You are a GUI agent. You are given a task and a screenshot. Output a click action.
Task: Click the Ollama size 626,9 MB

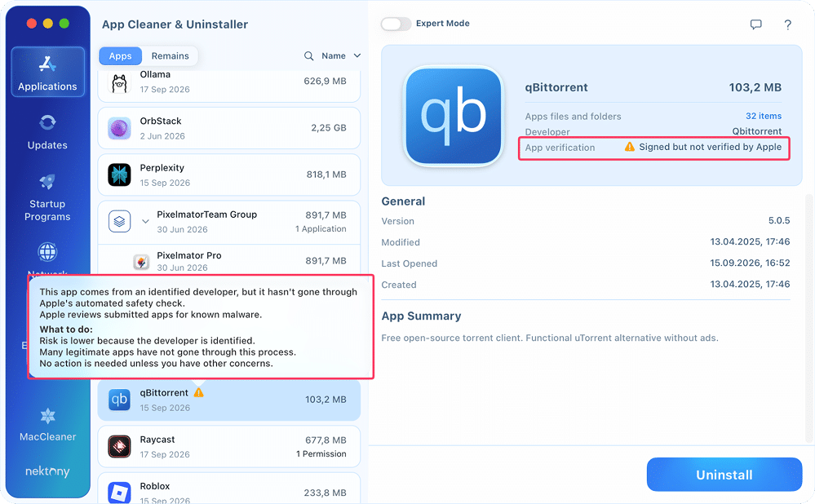coord(325,81)
